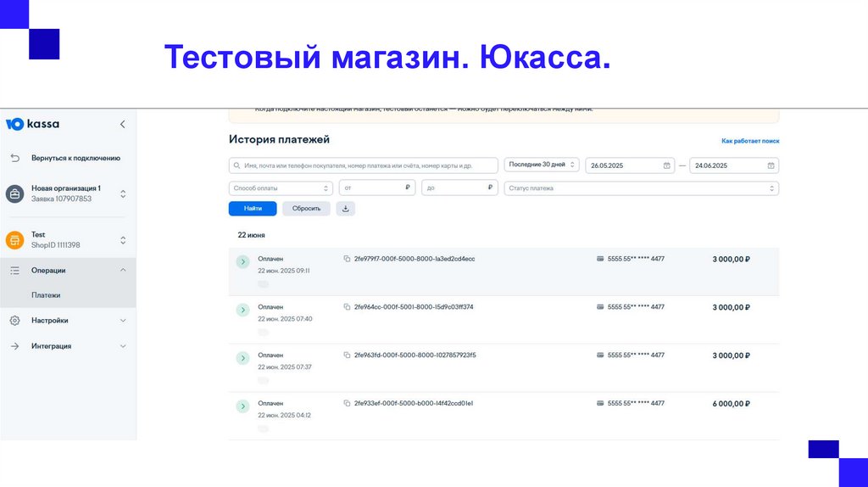Viewport: 868px width, 487px height.
Task: Open 07:40 payment via green arrow icon
Action: 242,310
